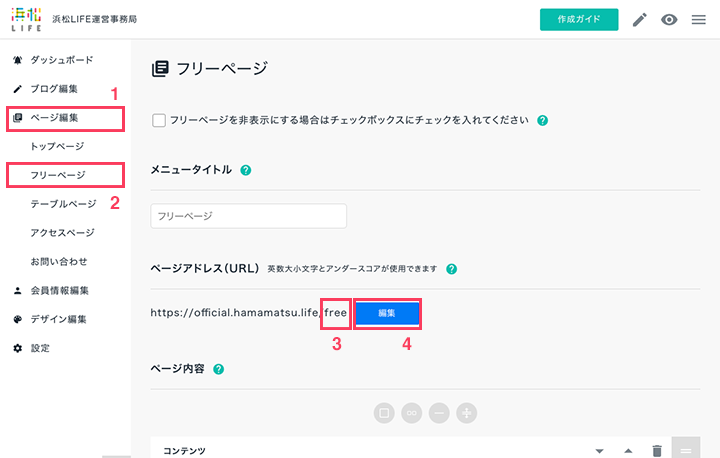Open preview with the eye icon
The height and width of the screenshot is (458, 720).
click(669, 20)
